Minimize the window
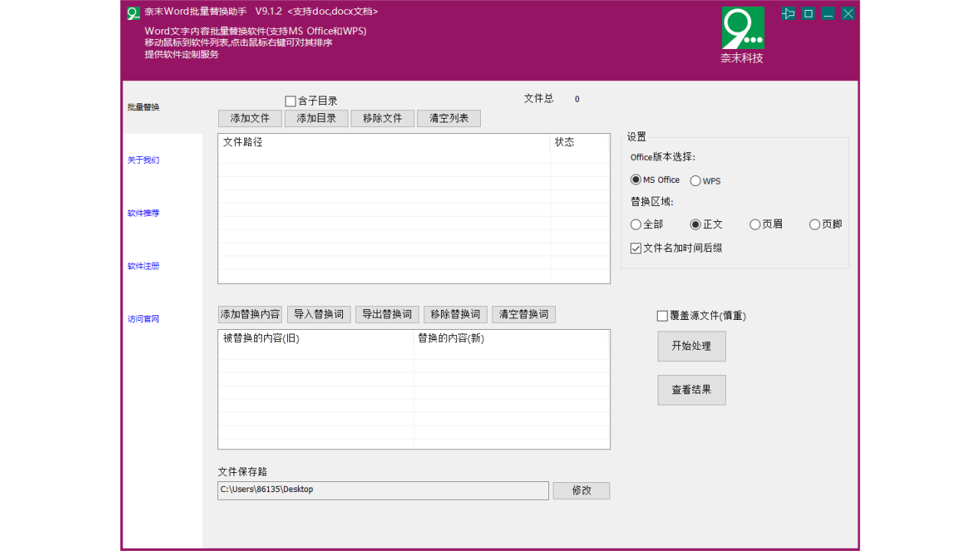Image resolution: width=980 pixels, height=551 pixels. tap(828, 13)
